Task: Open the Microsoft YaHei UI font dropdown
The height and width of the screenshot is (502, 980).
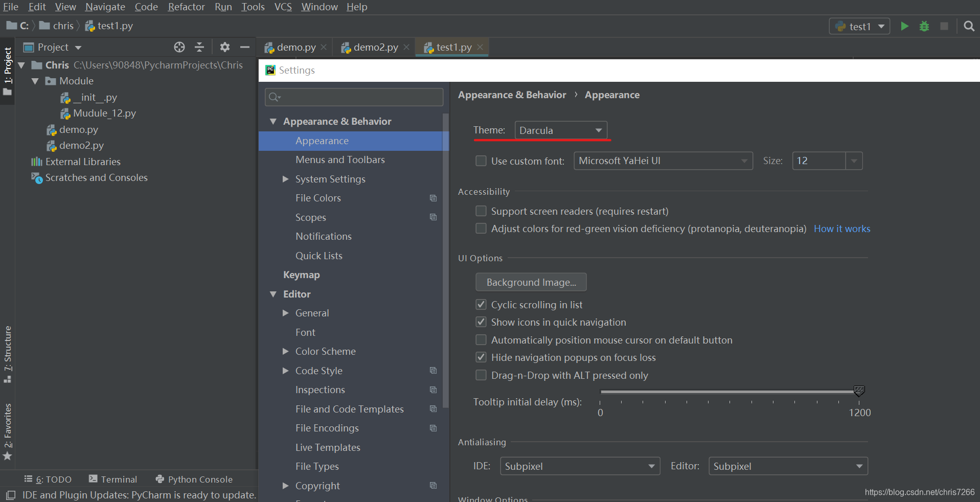Action: tap(663, 161)
